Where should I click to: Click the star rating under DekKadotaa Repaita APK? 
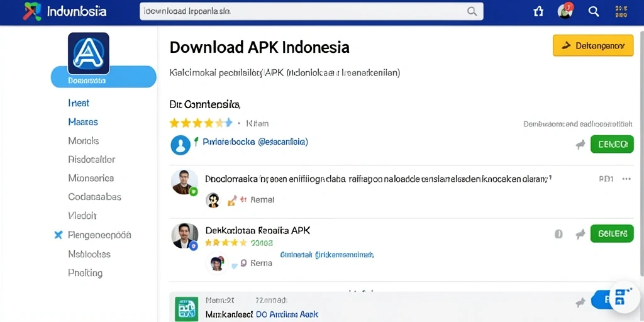[226, 243]
